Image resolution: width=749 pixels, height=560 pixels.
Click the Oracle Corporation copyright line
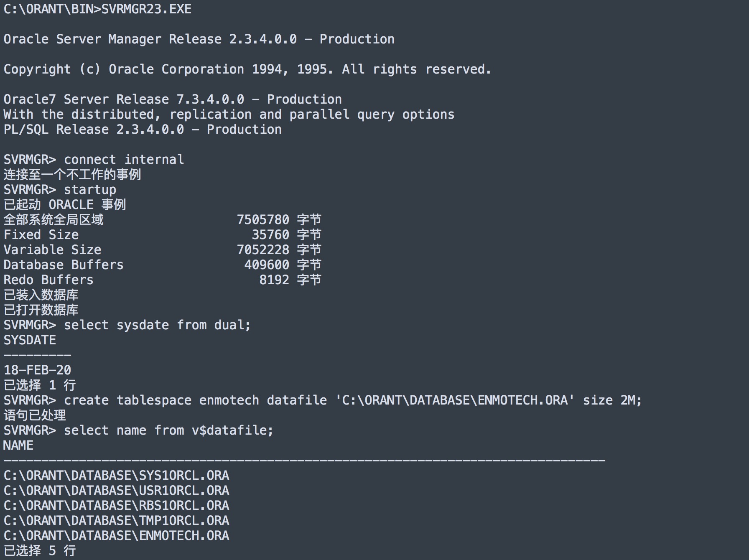247,69
